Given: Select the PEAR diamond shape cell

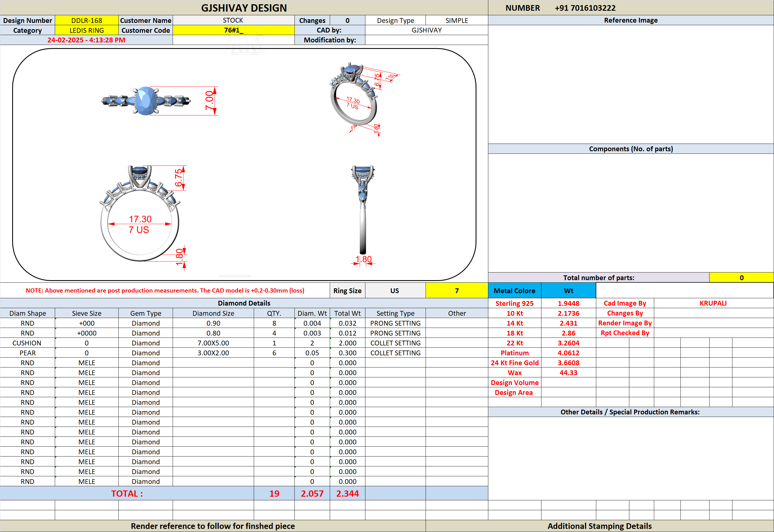Looking at the screenshot, I should (27, 353).
